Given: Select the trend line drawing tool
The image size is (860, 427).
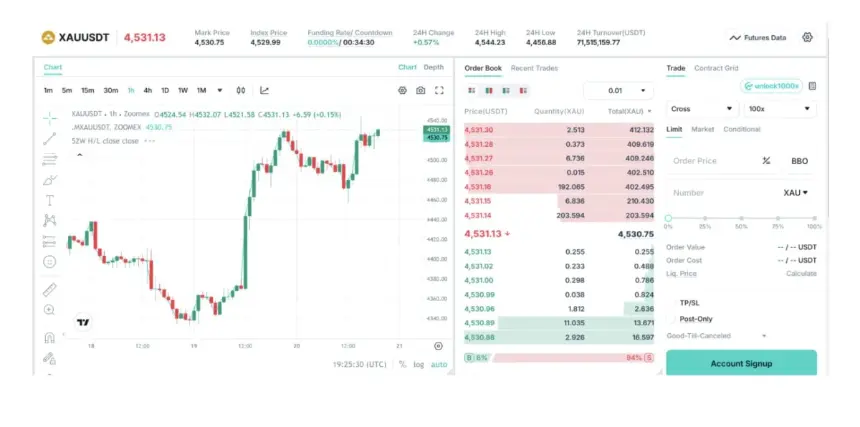Looking at the screenshot, I should coord(50,139).
